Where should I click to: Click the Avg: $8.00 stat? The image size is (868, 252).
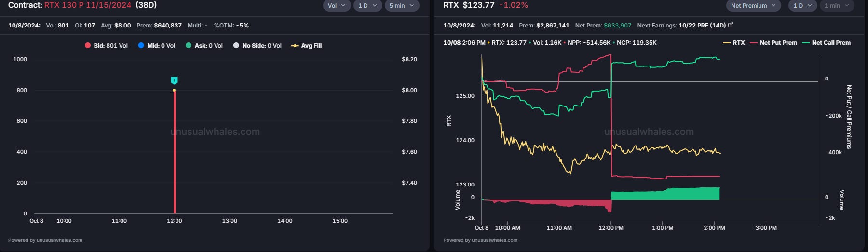point(116,25)
